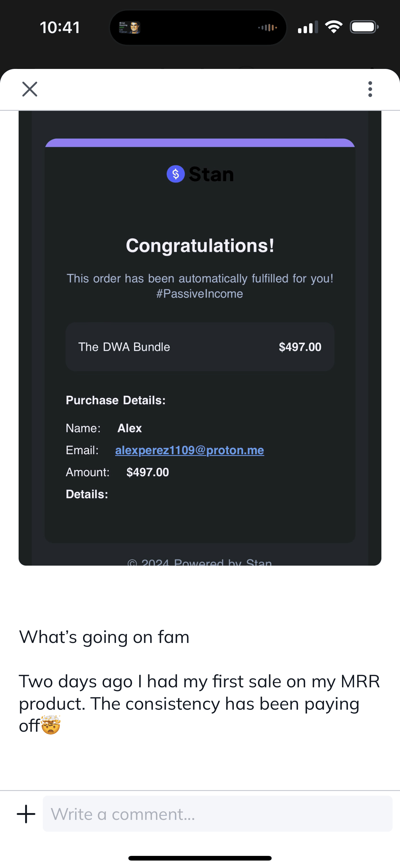The width and height of the screenshot is (400, 868).
Task: Focus the Write a comment field
Action: pyautogui.click(x=217, y=814)
